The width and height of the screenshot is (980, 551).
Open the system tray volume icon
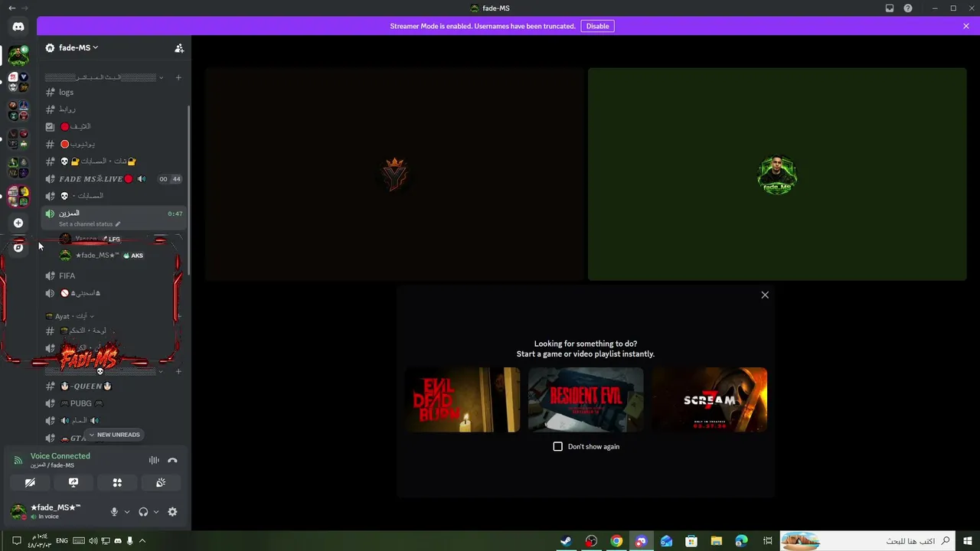[x=93, y=541]
